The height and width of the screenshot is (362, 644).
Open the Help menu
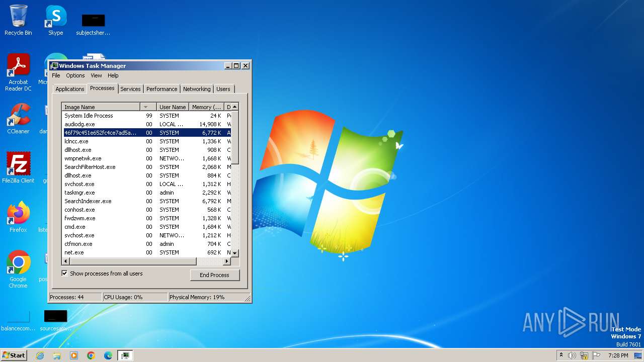pos(113,75)
